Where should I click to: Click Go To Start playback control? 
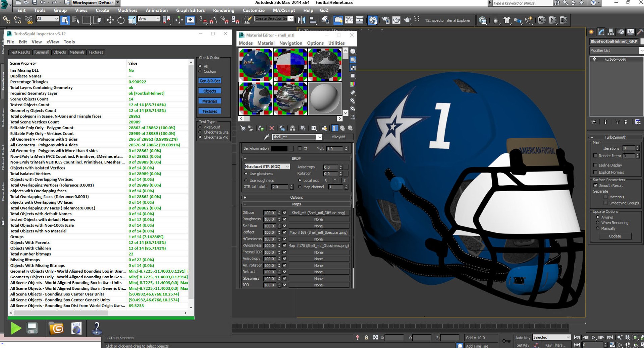click(x=577, y=337)
